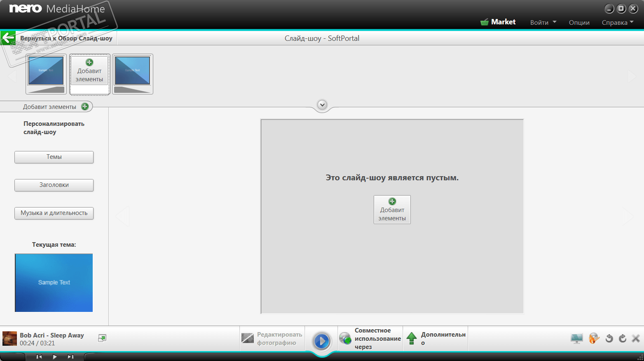Click the gray X delete icon in the bottom bar

click(x=636, y=338)
